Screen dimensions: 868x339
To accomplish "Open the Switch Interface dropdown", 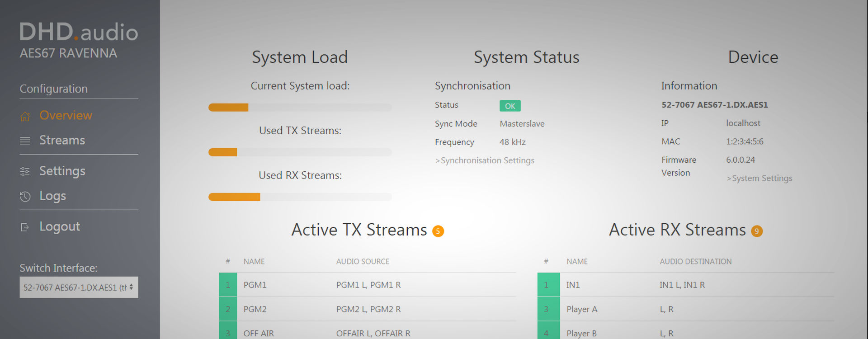I will coord(79,287).
